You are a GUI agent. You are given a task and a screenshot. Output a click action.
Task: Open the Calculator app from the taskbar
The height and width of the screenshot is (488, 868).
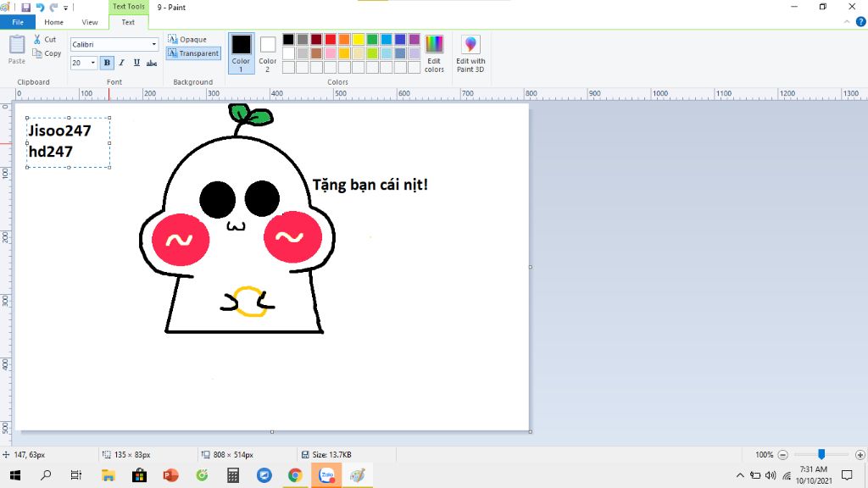click(233, 475)
